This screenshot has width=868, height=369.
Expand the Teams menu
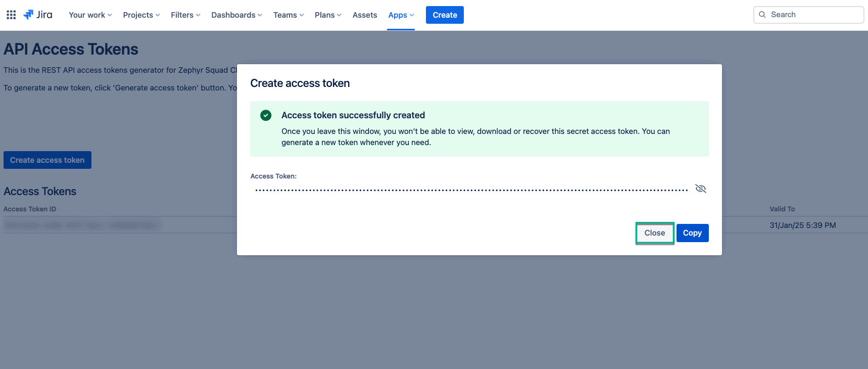[x=288, y=15]
